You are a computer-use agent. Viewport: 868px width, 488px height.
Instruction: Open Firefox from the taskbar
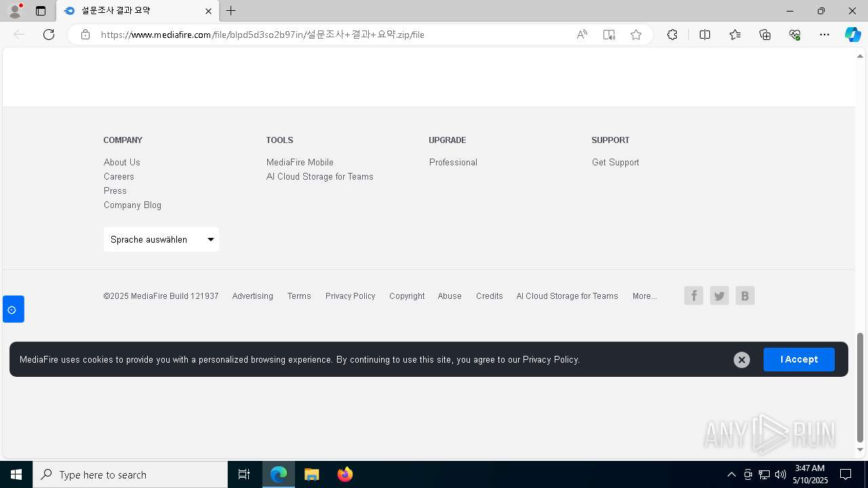[344, 474]
